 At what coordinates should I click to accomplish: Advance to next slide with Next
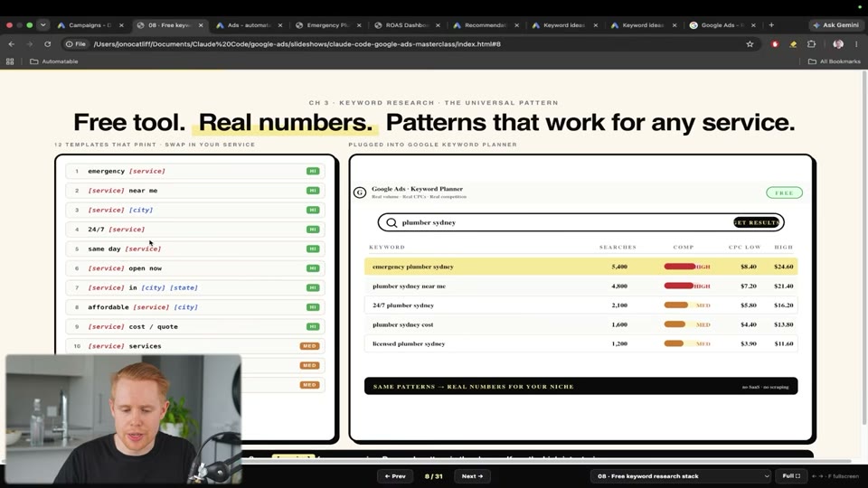pyautogui.click(x=472, y=476)
